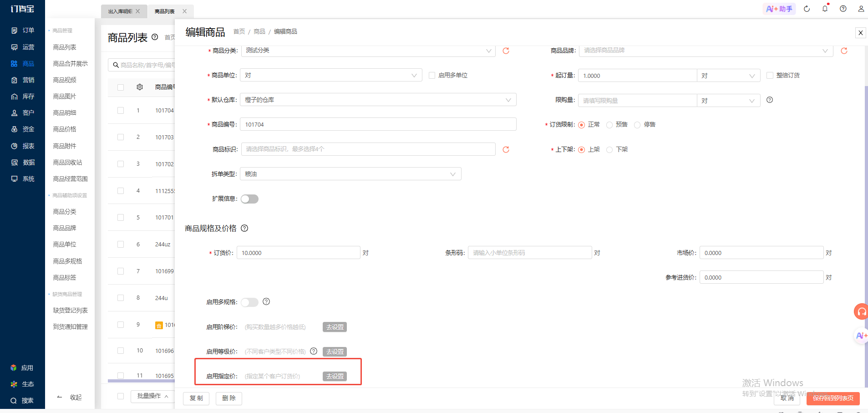Click the 订货价 input field
Viewport: 868px width, 413px height.
pyautogui.click(x=299, y=253)
